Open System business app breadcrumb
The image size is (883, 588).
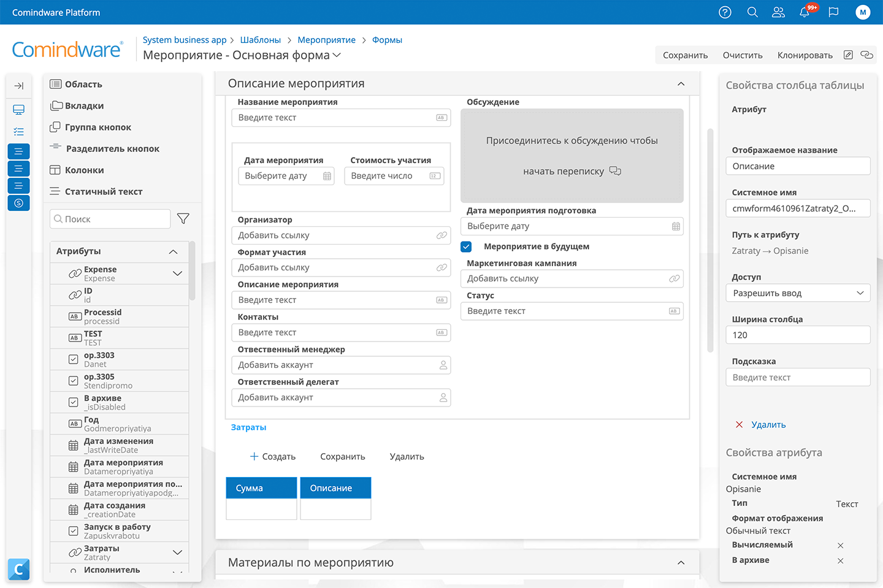(x=185, y=40)
